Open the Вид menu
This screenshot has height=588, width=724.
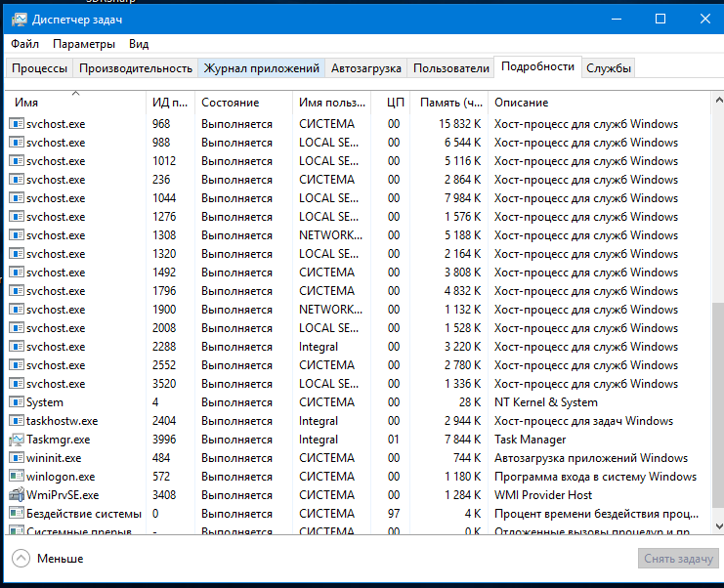[139, 44]
